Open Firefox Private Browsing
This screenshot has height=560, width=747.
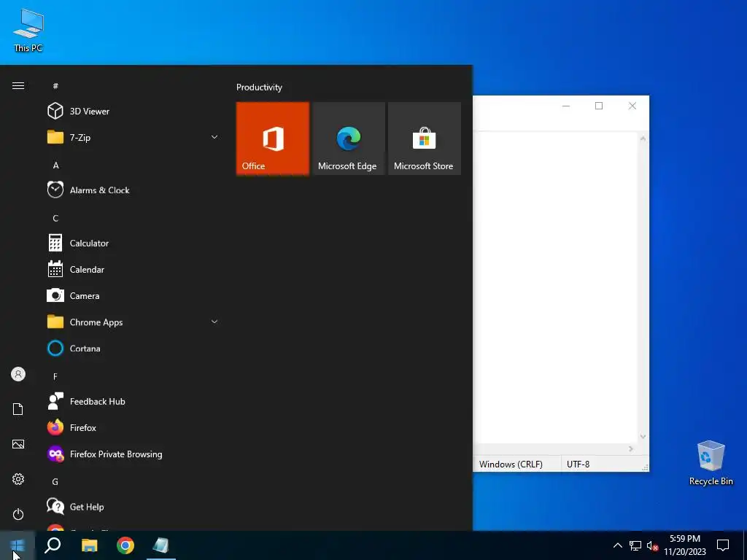[133, 454]
